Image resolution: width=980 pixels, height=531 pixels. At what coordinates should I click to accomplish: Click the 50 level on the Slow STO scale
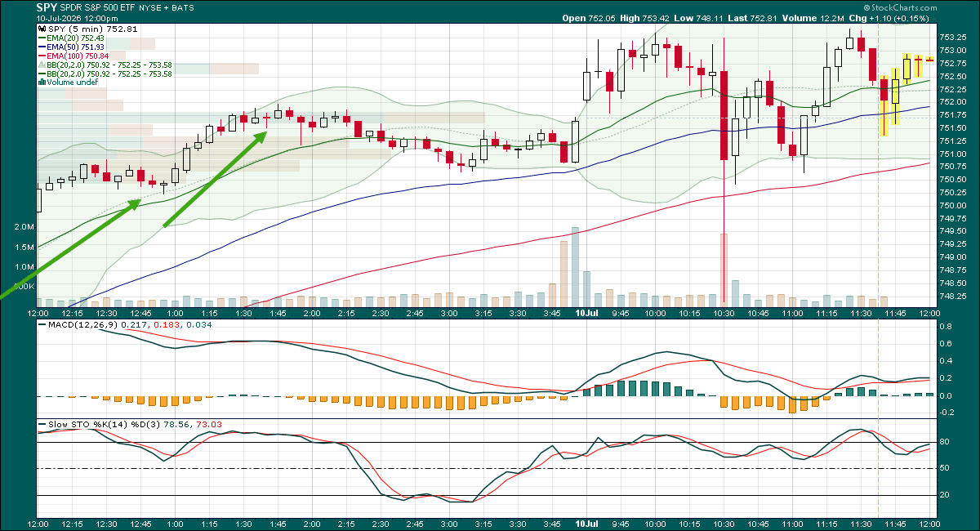tap(944, 468)
